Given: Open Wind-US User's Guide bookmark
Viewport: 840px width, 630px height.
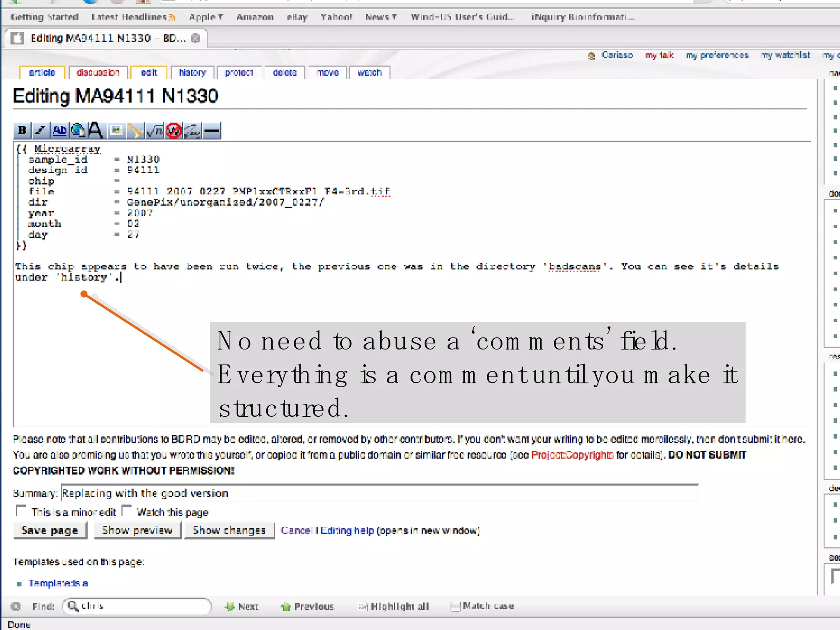Looking at the screenshot, I should point(462,17).
